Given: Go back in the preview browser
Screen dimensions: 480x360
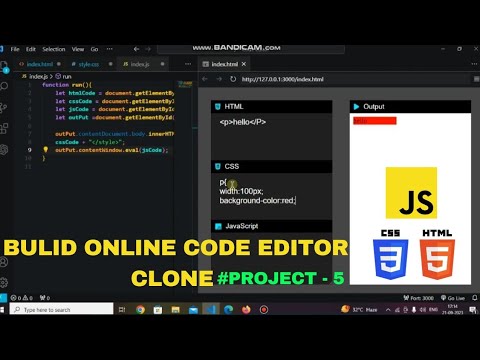Looking at the screenshot, I should pos(205,79).
